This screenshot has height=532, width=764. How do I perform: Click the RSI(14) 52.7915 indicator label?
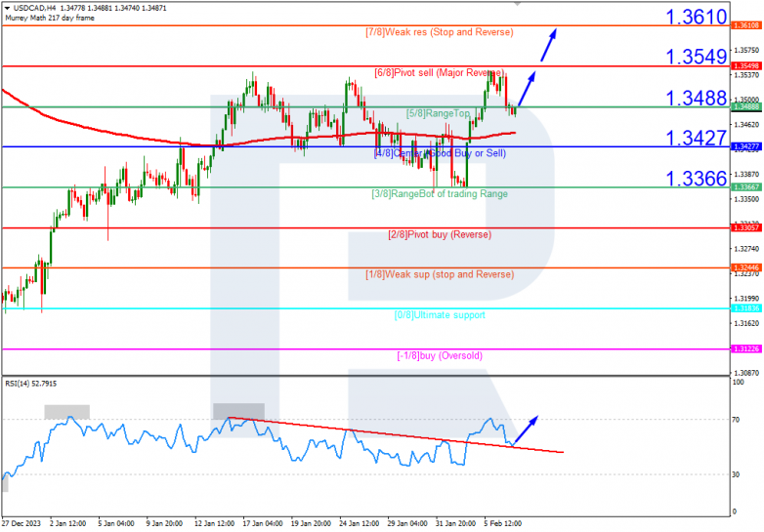pyautogui.click(x=30, y=384)
